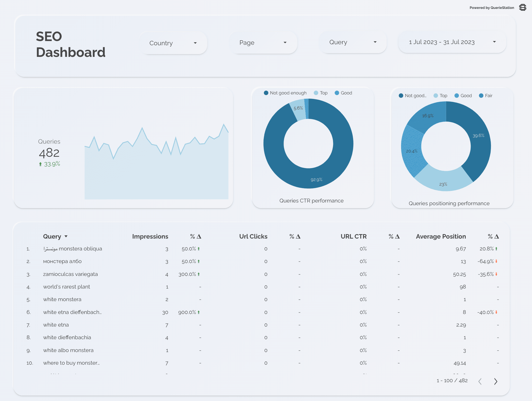Sort by Impressions column header
The image size is (532, 401).
pyautogui.click(x=150, y=236)
